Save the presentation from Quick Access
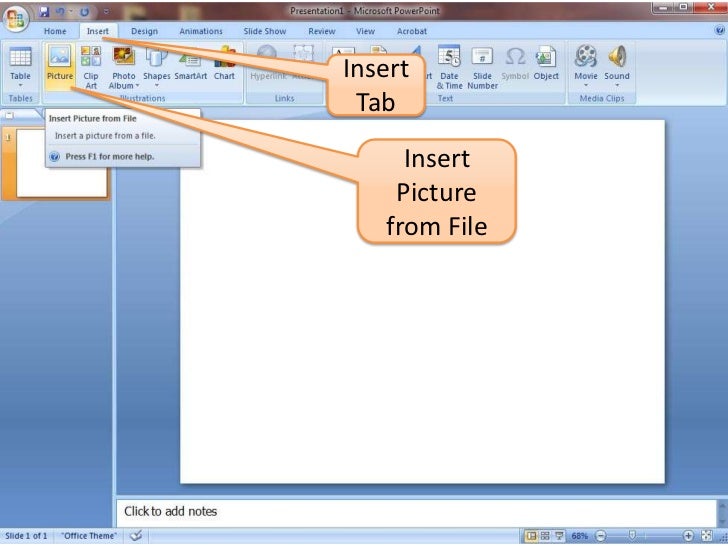The width and height of the screenshot is (728, 546). [44, 12]
